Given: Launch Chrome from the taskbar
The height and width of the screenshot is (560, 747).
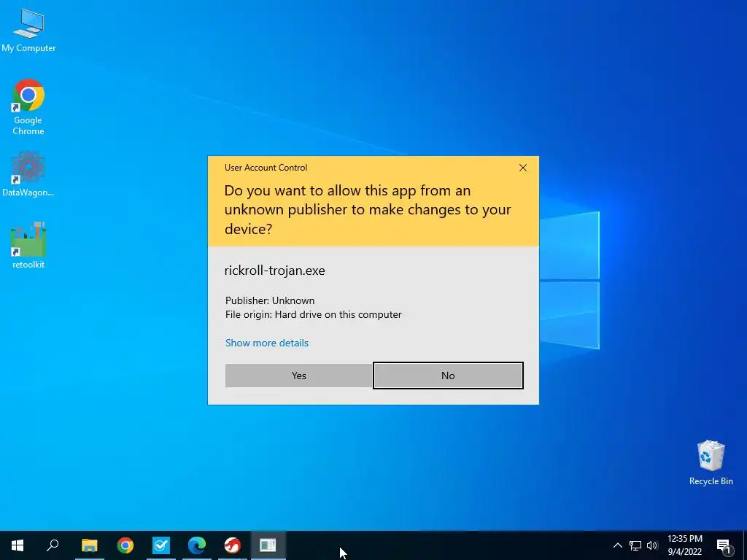Looking at the screenshot, I should point(125,545).
